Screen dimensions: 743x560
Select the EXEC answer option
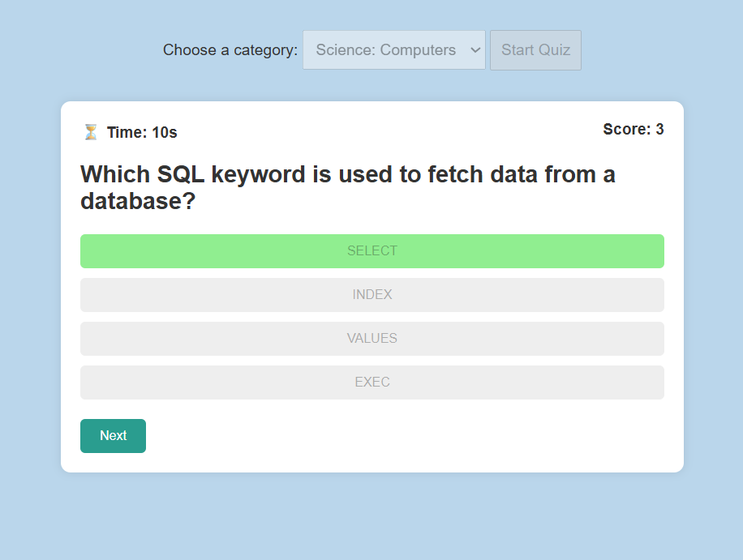(372, 383)
